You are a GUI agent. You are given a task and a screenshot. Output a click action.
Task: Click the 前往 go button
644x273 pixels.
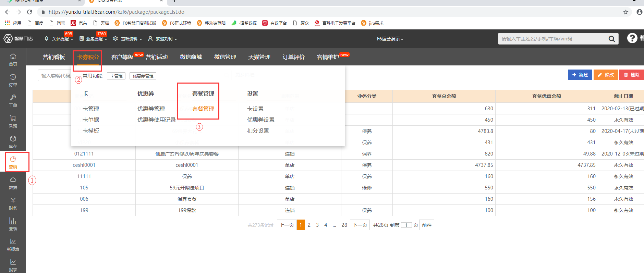[x=427, y=225]
